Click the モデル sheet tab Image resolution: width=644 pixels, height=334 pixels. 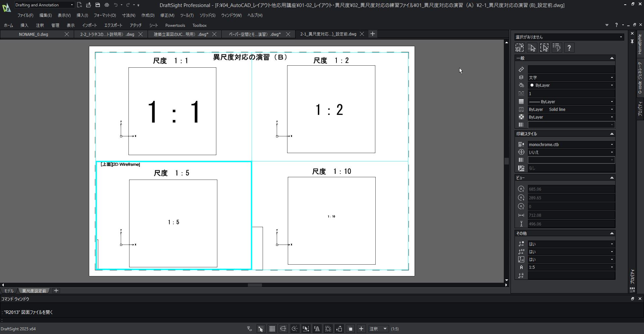tap(9, 291)
